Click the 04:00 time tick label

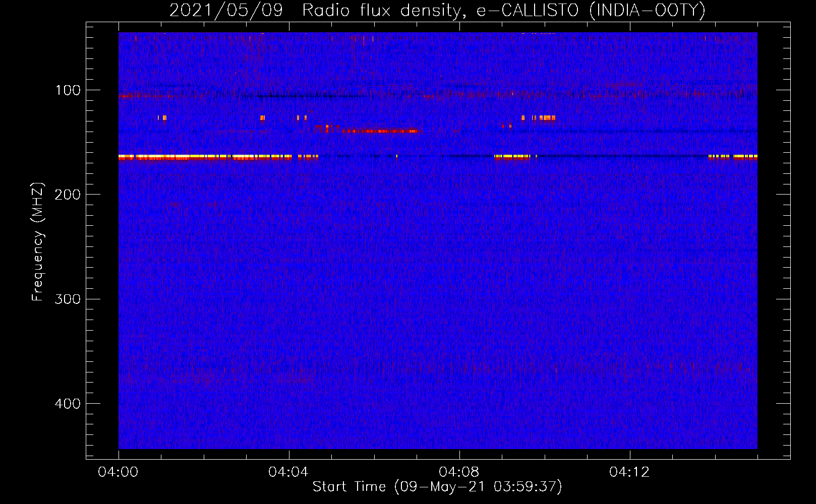tap(118, 472)
